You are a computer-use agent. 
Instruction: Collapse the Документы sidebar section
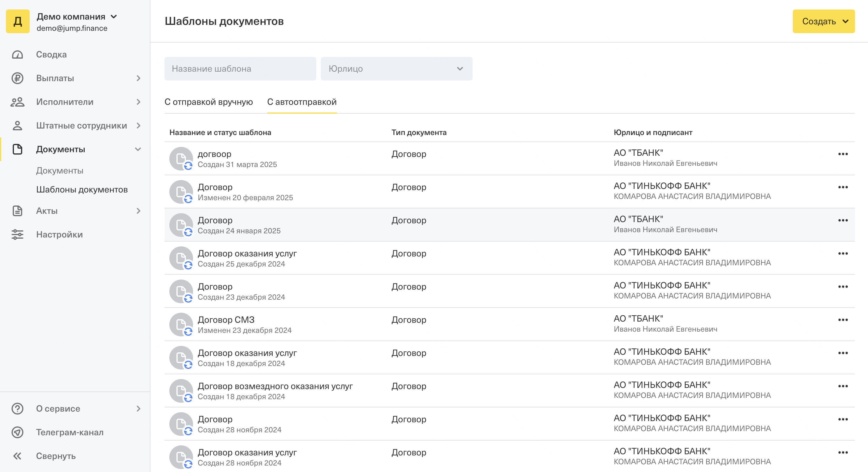(x=138, y=149)
